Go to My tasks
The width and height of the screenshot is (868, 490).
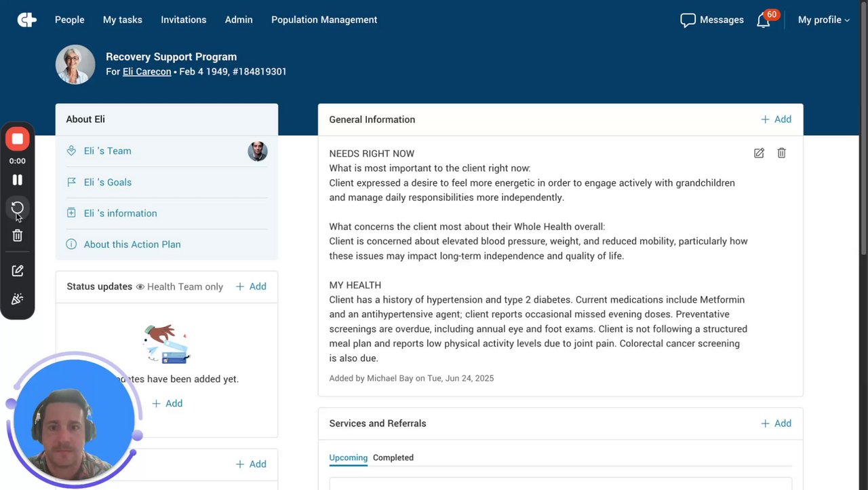[123, 20]
